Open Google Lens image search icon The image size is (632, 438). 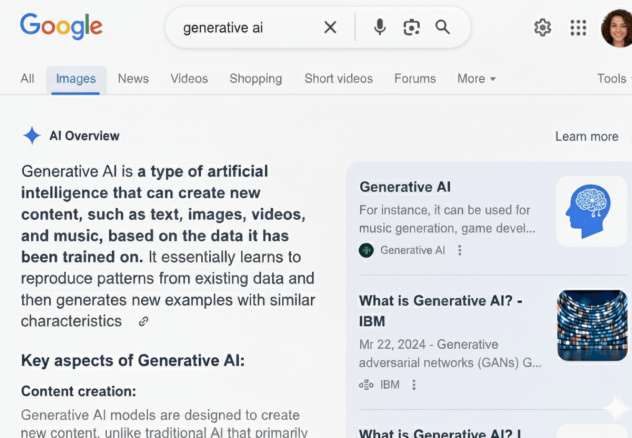pos(412,27)
